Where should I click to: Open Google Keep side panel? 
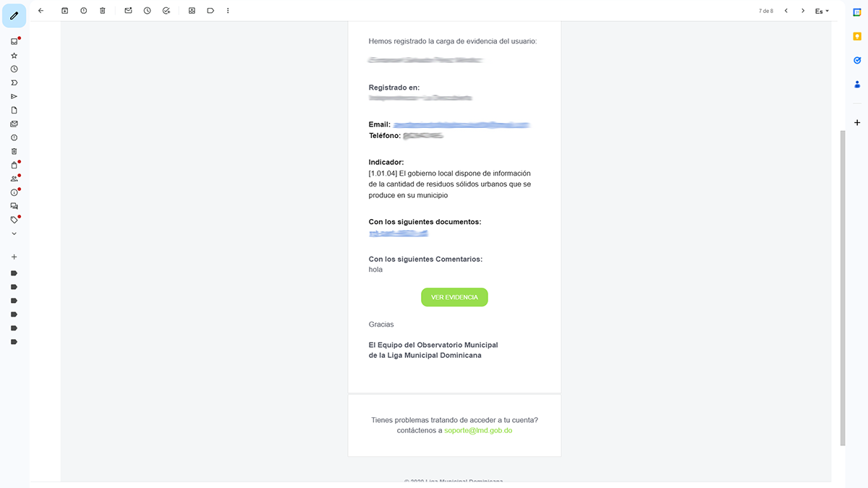point(857,35)
